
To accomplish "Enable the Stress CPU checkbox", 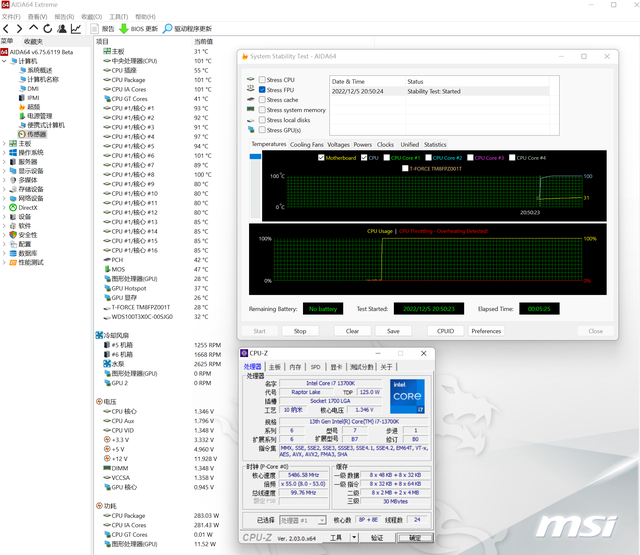I will coord(262,80).
